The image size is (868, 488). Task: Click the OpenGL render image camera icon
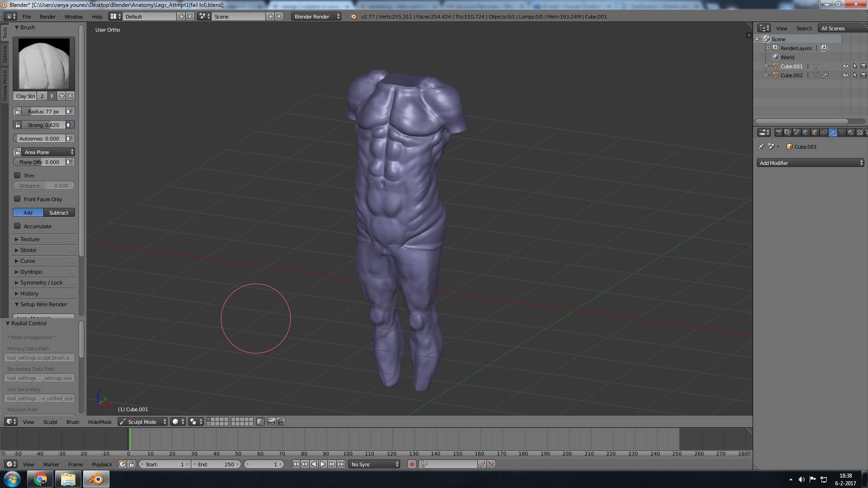tap(271, 422)
